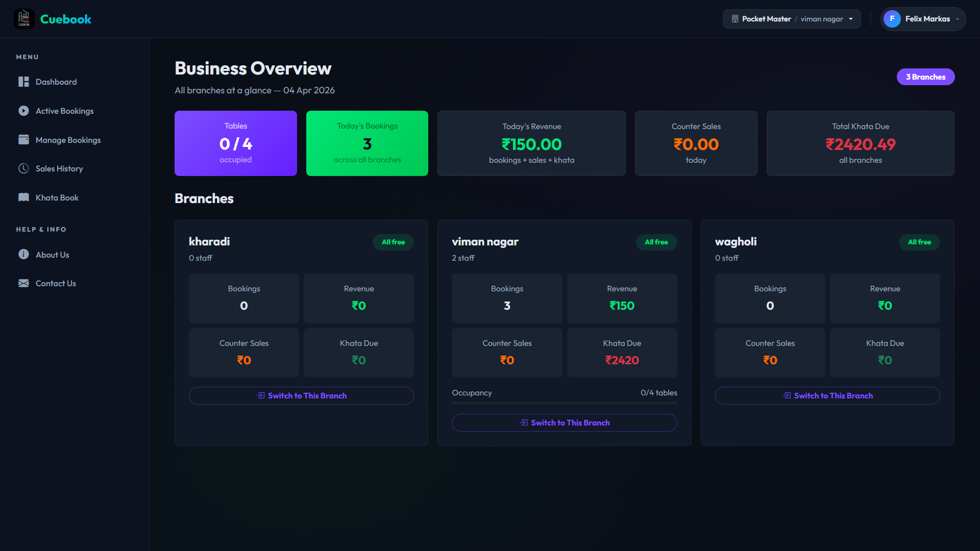Viewport: 980px width, 551px height.
Task: Click the Cuebook logo icon
Action: (x=24, y=19)
